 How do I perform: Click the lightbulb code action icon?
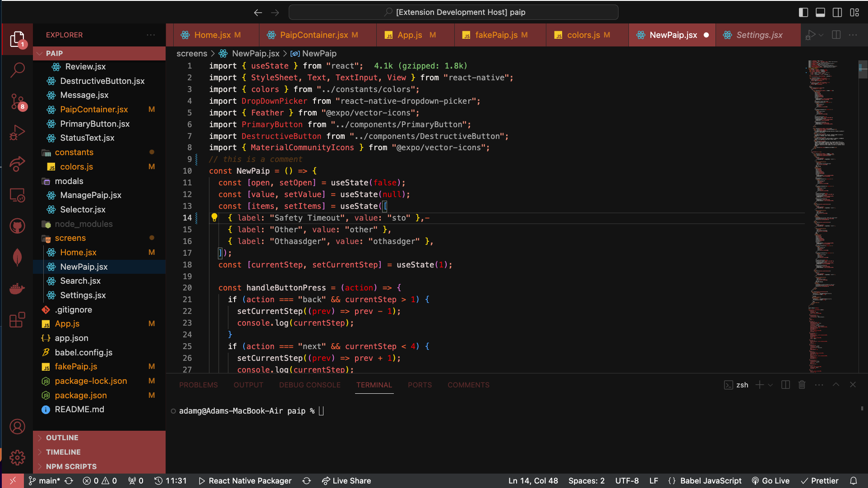pyautogui.click(x=214, y=217)
